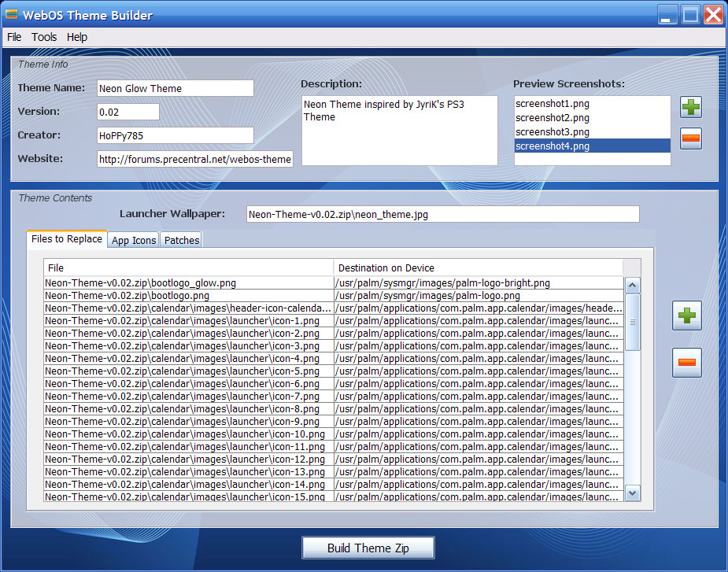Click into the Theme Name field
Viewport: 728px width, 572px height.
tap(175, 88)
